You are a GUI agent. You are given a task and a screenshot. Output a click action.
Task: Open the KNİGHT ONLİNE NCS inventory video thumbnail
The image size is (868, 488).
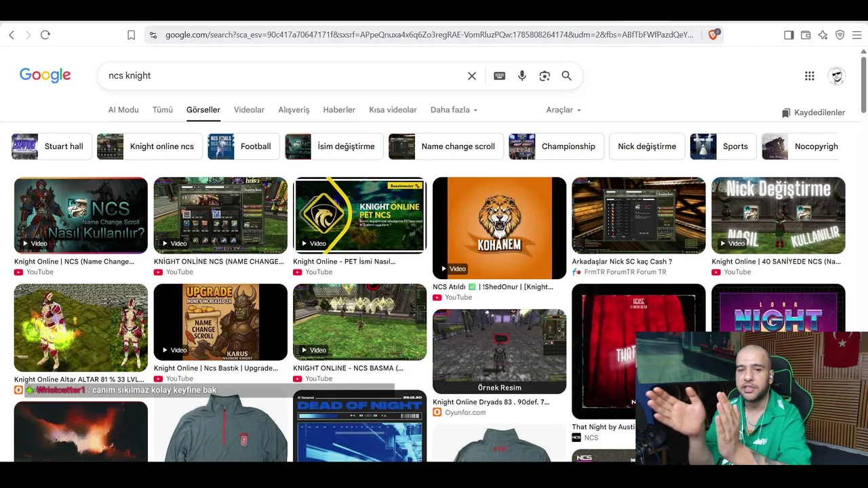[220, 216]
